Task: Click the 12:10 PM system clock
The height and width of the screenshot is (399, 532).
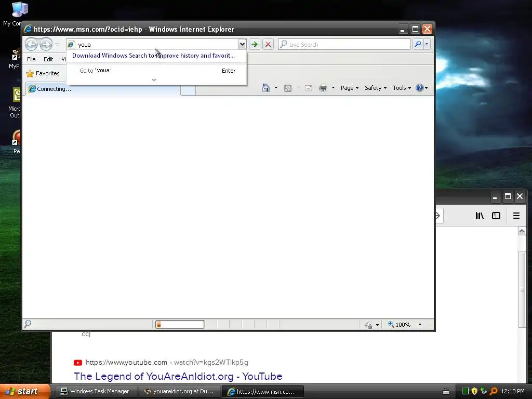Action: pyautogui.click(x=513, y=391)
